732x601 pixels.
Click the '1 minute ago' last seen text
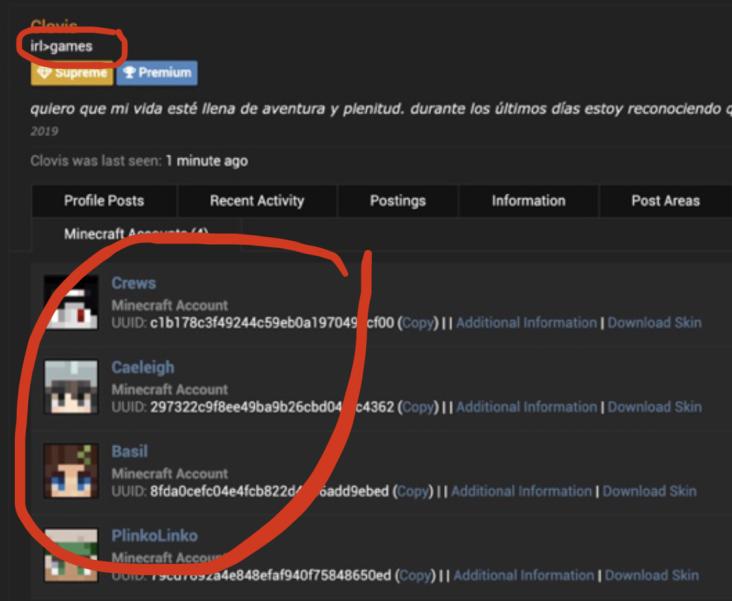(x=207, y=161)
